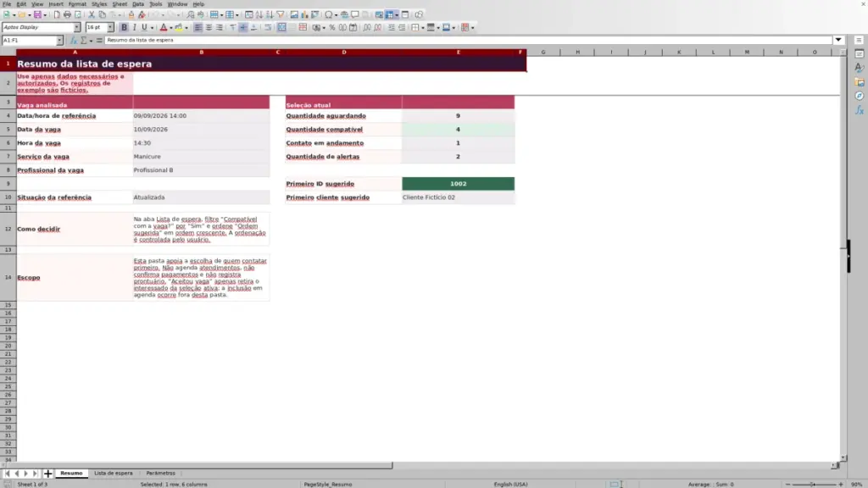Open the Function Wizard next to the formula bar

pos(73,41)
